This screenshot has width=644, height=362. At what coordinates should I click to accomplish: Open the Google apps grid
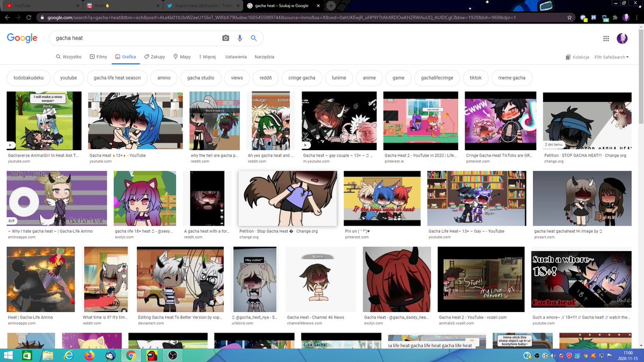(606, 39)
